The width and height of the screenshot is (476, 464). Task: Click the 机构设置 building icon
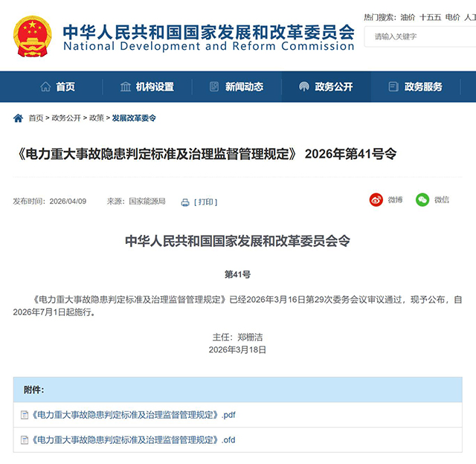126,87
